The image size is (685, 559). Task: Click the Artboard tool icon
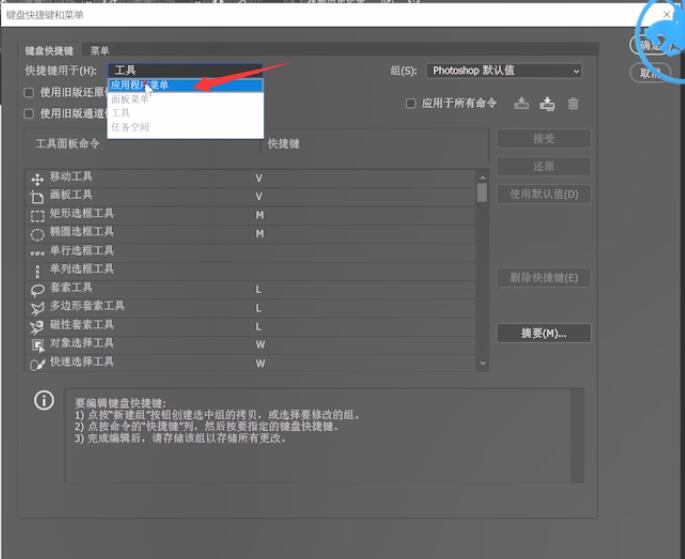(x=38, y=197)
